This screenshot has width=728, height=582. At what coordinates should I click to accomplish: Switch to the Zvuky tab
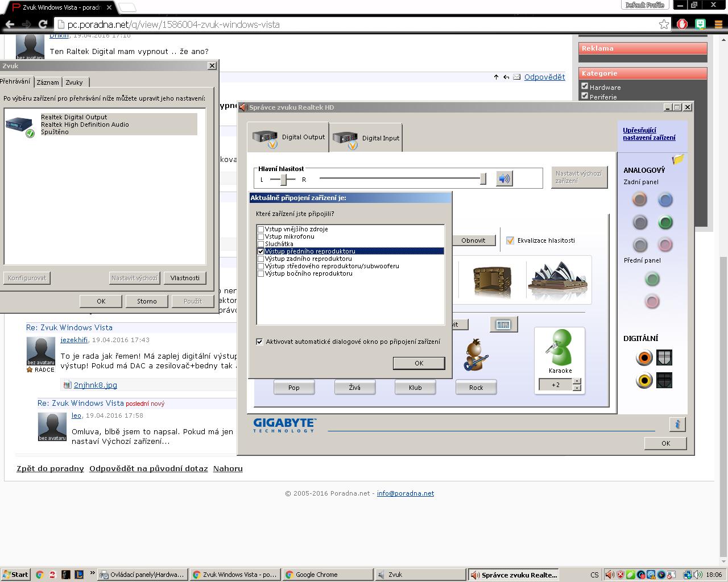(74, 82)
